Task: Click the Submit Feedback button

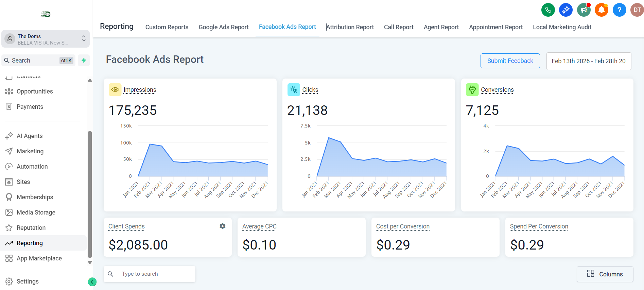Action: point(510,61)
